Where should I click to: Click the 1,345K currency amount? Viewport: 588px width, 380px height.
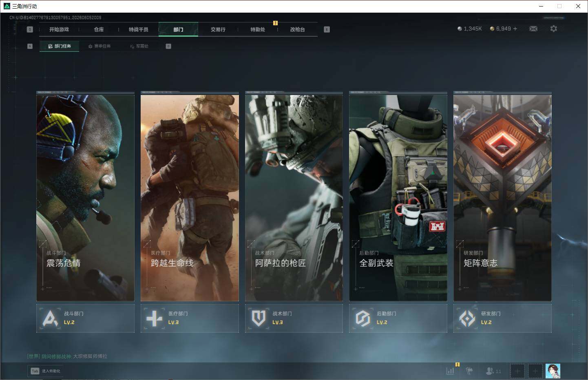pos(473,29)
